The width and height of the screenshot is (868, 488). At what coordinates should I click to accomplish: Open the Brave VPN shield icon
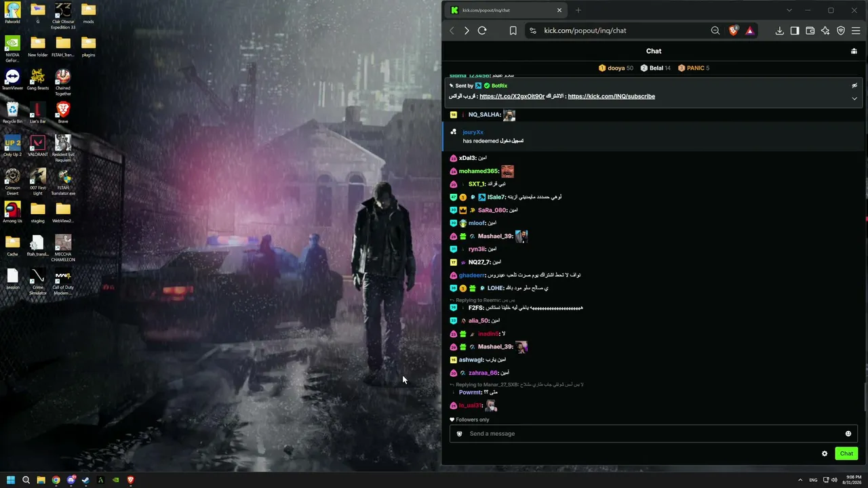pos(841,30)
